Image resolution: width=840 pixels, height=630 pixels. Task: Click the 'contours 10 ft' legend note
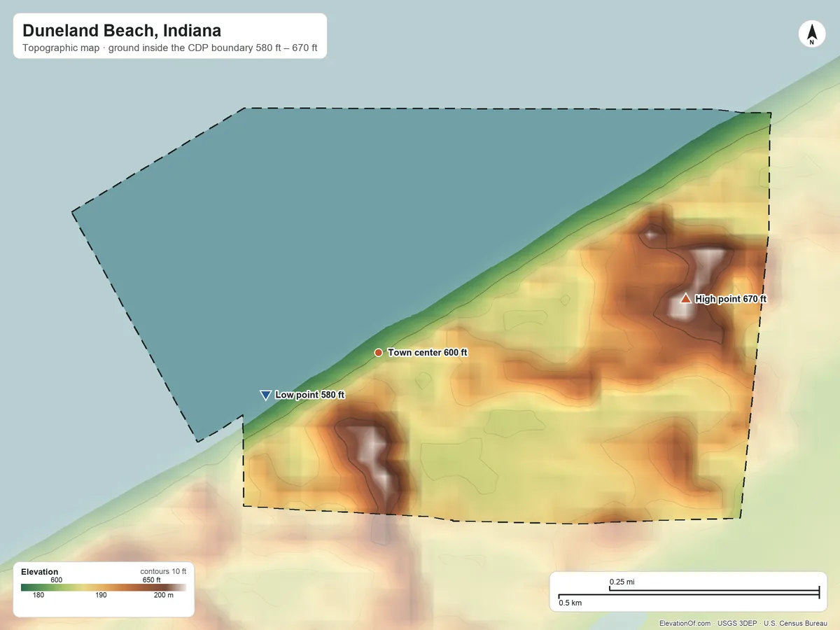(x=163, y=572)
